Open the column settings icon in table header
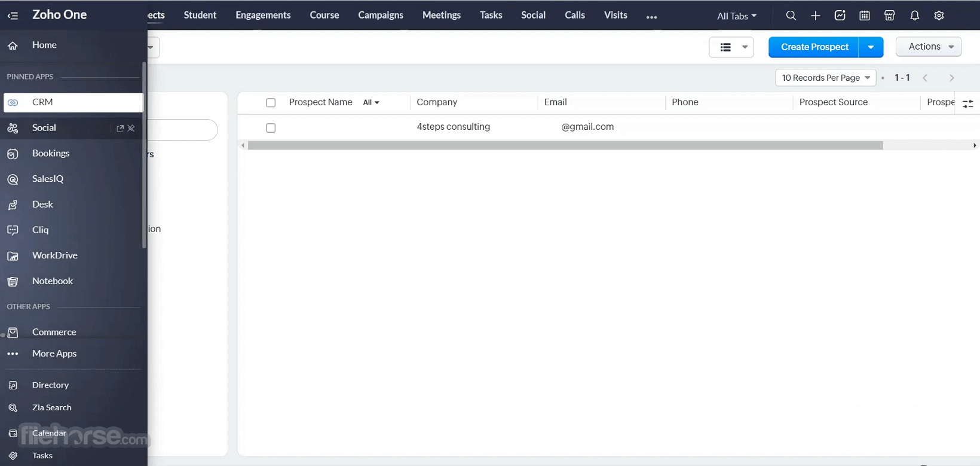 click(x=968, y=103)
